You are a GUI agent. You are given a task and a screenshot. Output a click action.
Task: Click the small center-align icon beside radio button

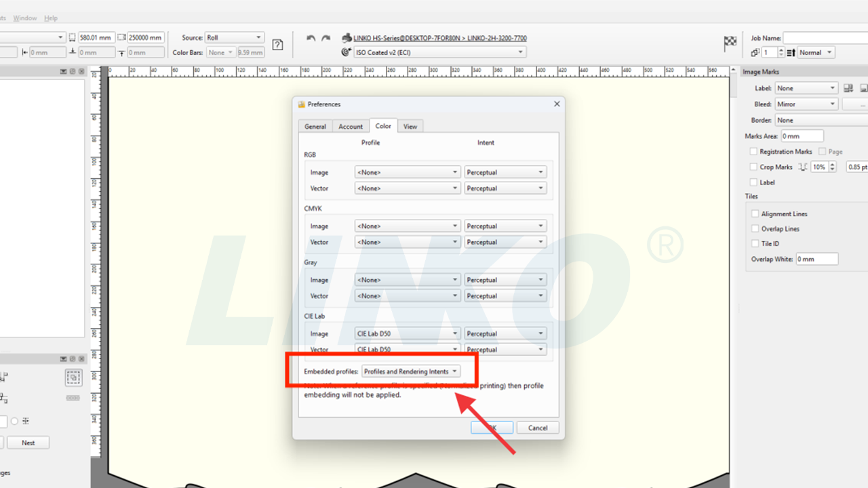click(x=26, y=421)
